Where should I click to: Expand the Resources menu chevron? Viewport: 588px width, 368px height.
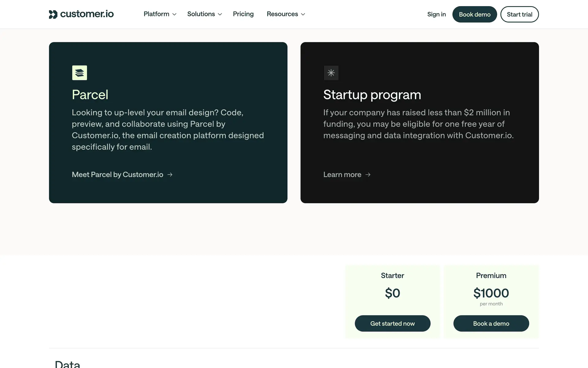(303, 14)
